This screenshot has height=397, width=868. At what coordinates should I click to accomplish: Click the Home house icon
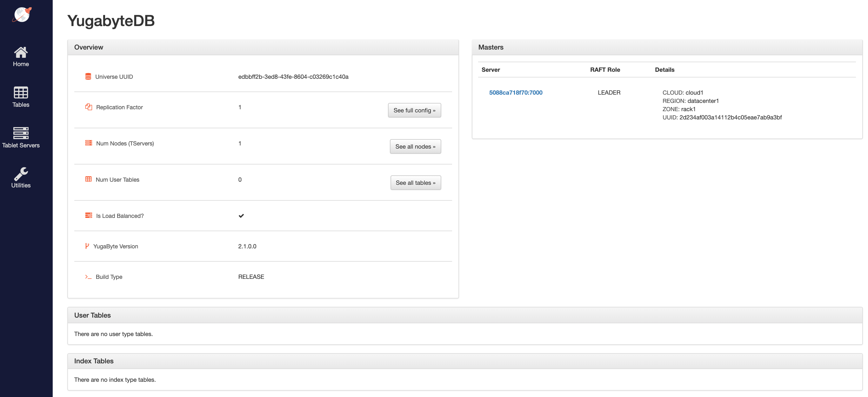click(21, 52)
